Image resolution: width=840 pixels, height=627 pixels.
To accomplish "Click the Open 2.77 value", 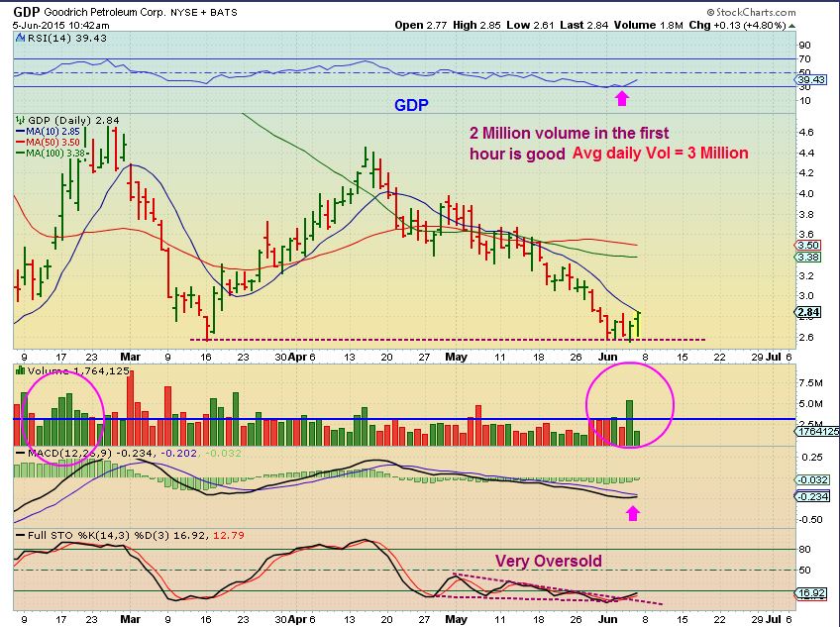I will [421, 25].
